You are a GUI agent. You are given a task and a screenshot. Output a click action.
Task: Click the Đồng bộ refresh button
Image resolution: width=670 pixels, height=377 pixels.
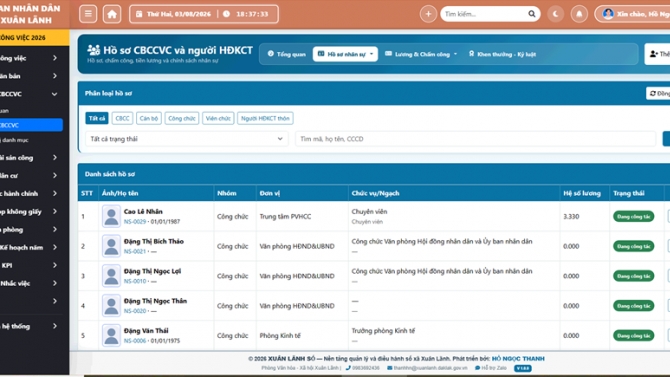[658, 93]
